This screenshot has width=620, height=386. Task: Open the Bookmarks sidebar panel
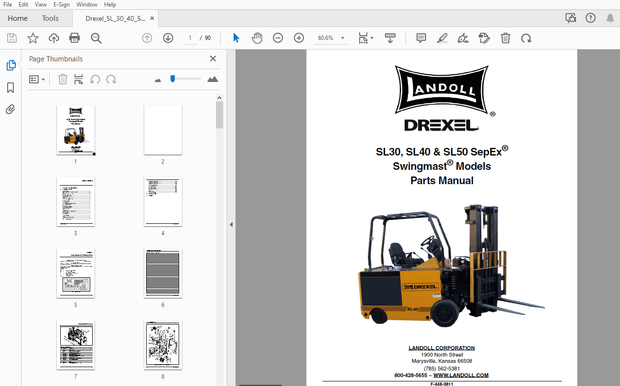click(x=11, y=87)
